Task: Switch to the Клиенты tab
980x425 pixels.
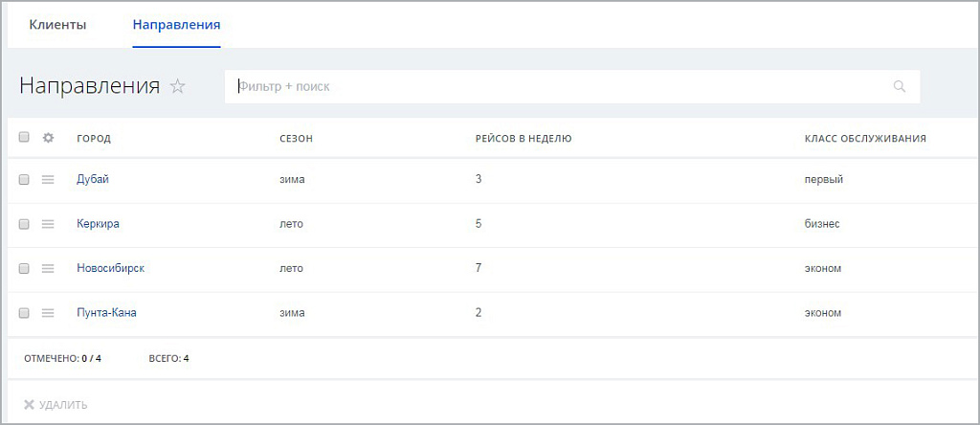Action: [x=57, y=24]
